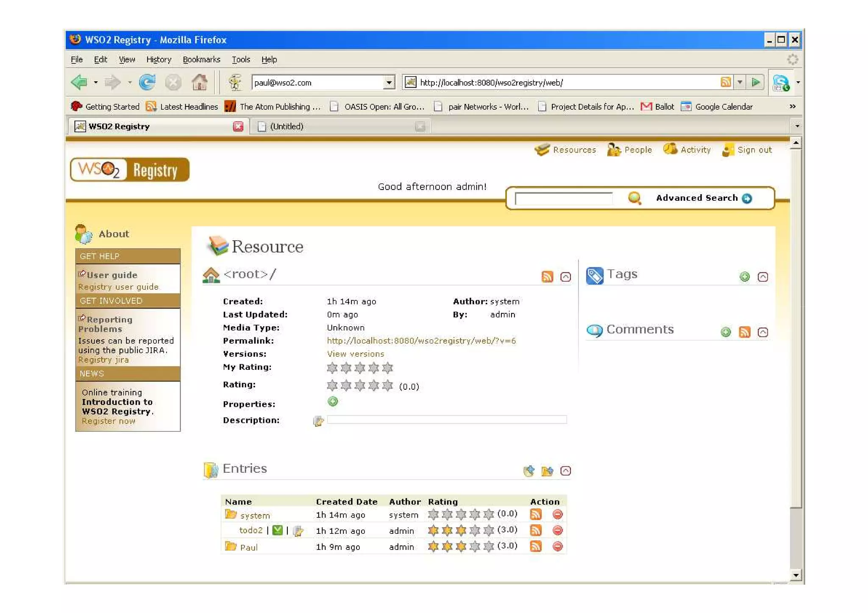
Task: Switch to the (Untitled) tab
Action: click(x=339, y=126)
